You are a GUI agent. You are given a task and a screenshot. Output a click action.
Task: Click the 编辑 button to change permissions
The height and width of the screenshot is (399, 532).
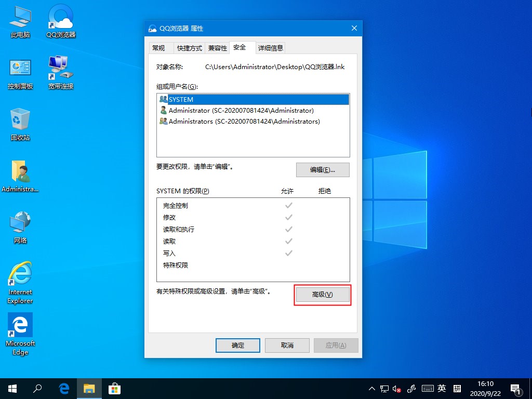(x=323, y=169)
